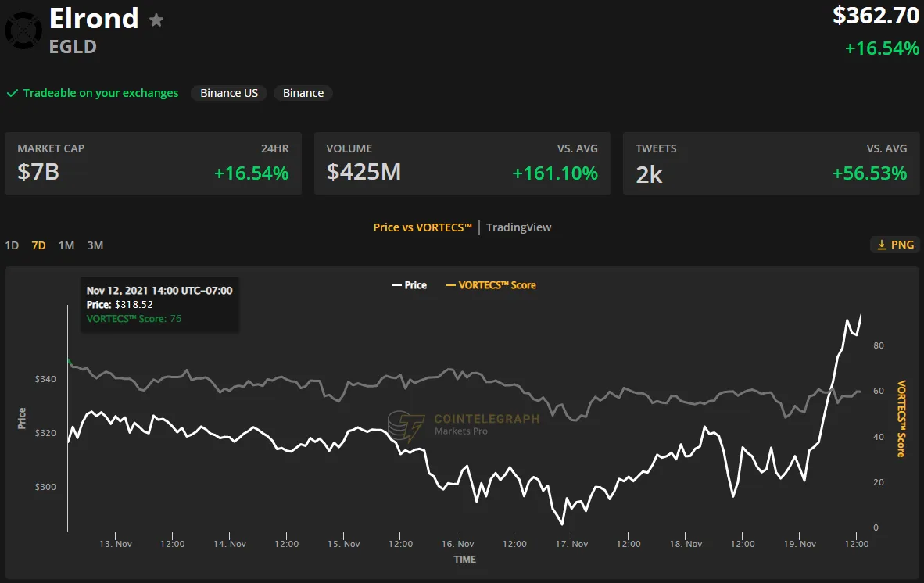The image size is (924, 583).
Task: Click the Tradeable on your exchanges label
Action: pos(101,93)
